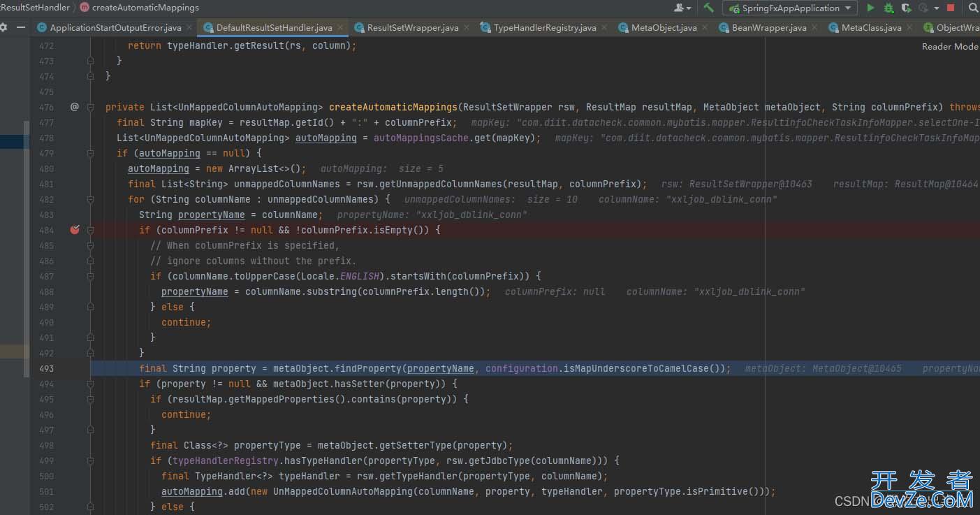The height and width of the screenshot is (515, 980).
Task: Click createAutomaticMappings in the breadcrumb
Action: 145,8
